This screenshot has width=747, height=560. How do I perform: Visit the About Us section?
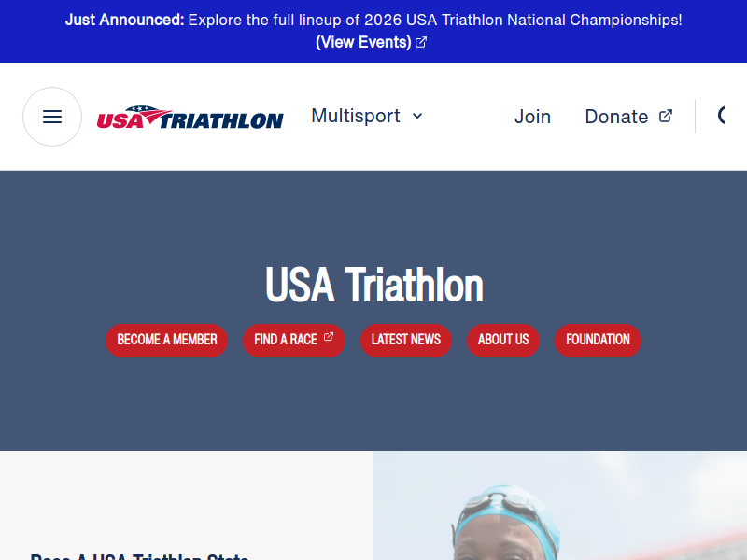503,340
